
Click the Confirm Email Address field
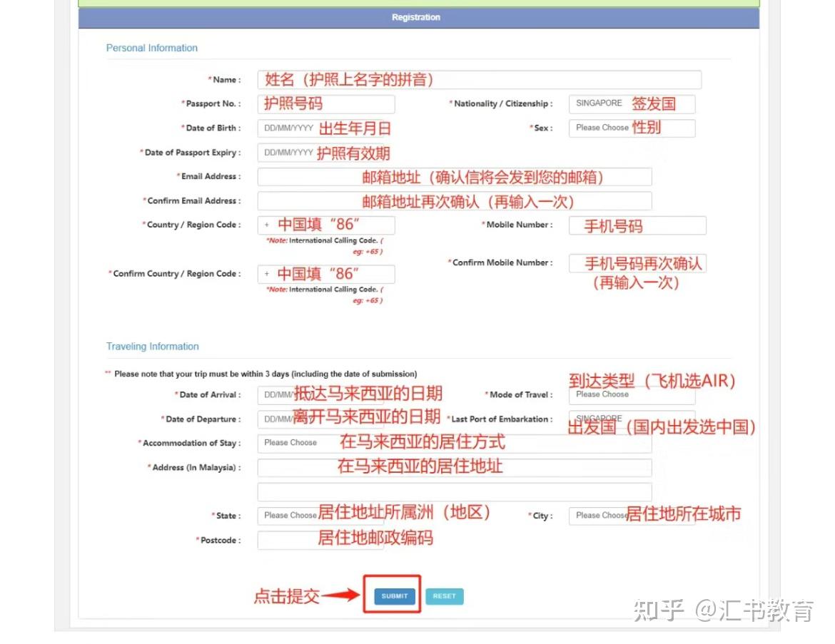click(x=455, y=200)
